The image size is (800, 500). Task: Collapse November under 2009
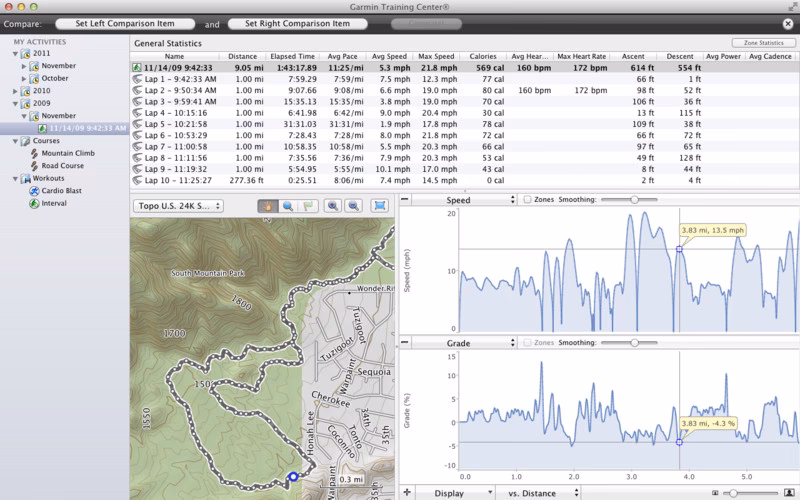pyautogui.click(x=24, y=116)
